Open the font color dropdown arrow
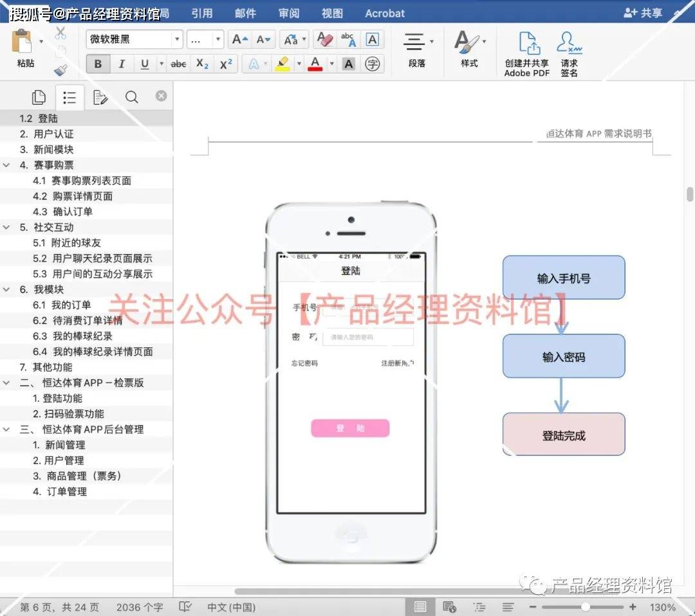The image size is (695, 616). pos(331,64)
